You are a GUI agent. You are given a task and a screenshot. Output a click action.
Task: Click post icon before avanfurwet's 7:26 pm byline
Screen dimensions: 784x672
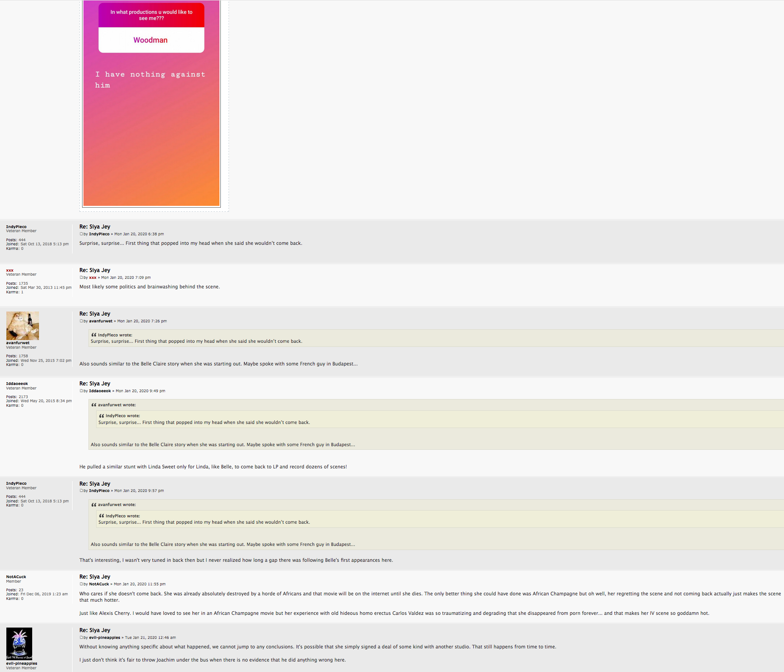81,321
